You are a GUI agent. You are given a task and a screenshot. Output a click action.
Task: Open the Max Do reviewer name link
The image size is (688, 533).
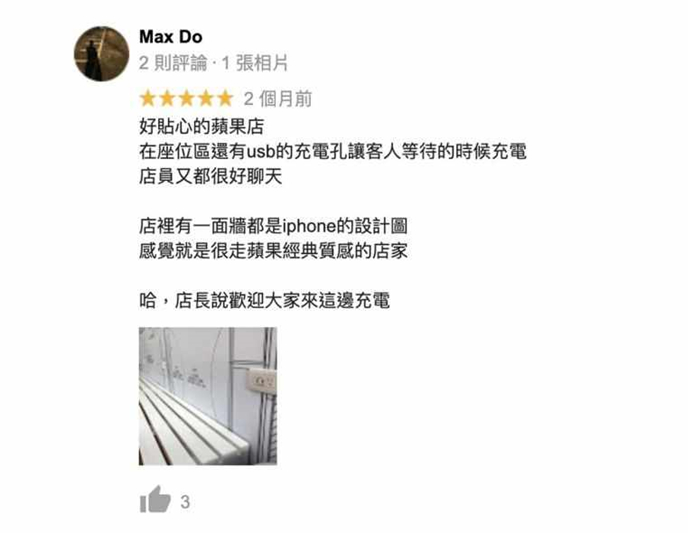pyautogui.click(x=171, y=37)
